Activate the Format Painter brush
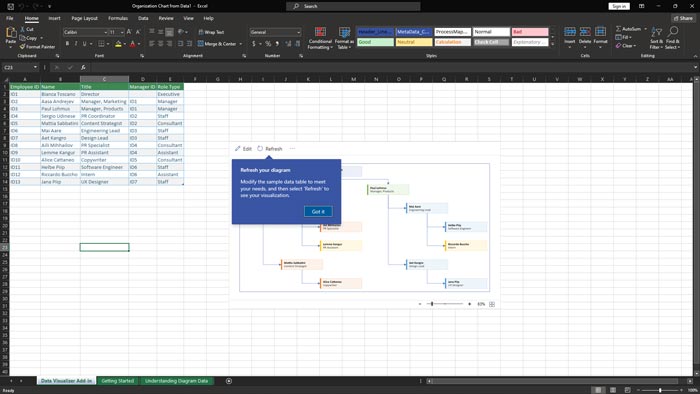This screenshot has height=394, width=700. click(23, 46)
